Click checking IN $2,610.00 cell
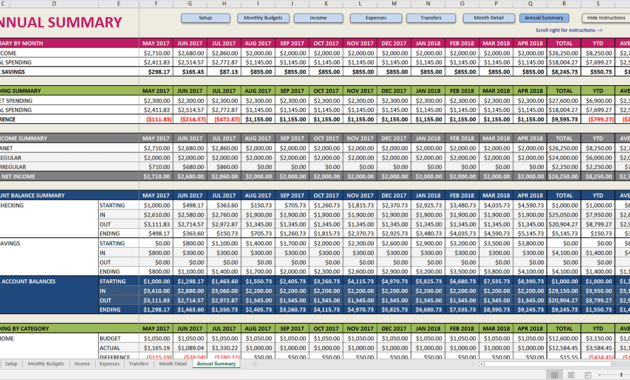 pyautogui.click(x=156, y=215)
